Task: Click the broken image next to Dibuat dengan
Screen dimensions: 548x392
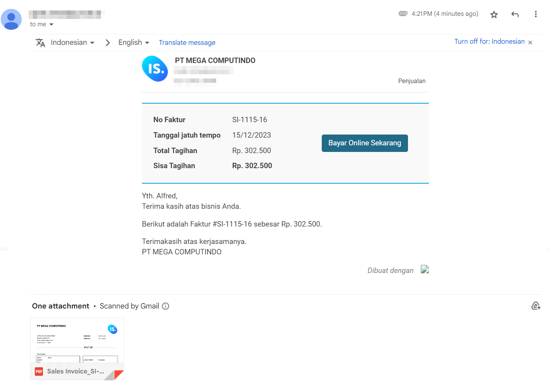Action: tap(425, 269)
